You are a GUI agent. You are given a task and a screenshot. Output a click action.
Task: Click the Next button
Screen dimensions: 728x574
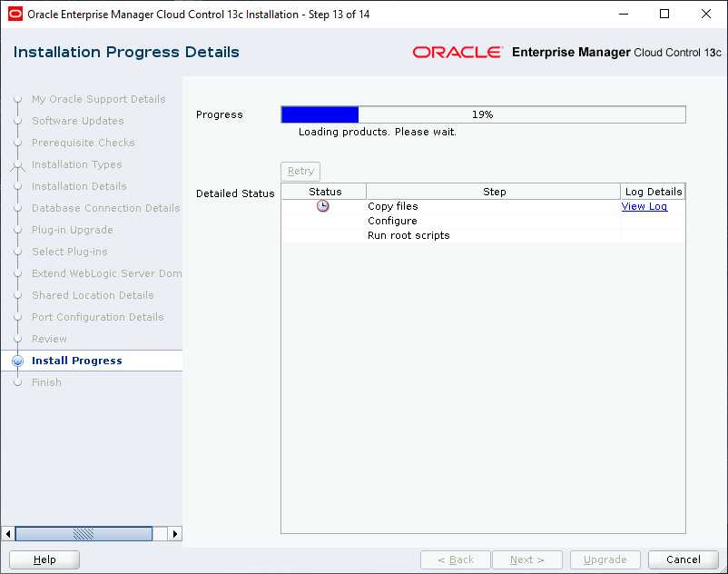coord(527,559)
